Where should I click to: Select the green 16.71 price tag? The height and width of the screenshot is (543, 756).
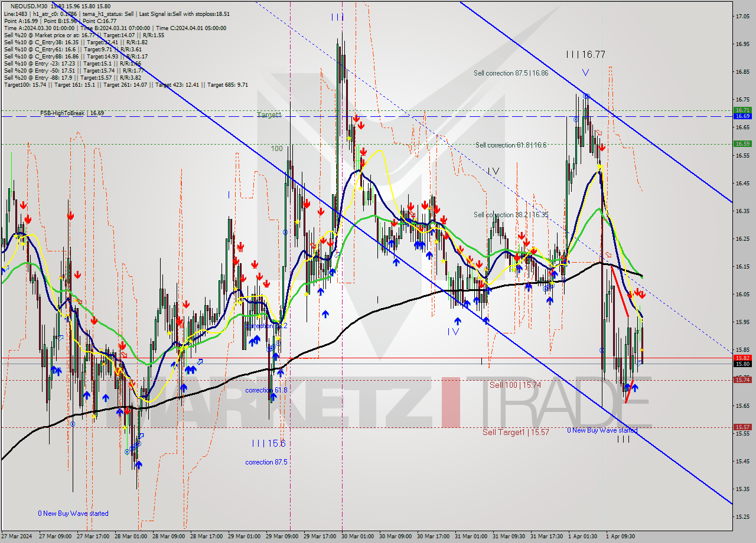point(742,110)
